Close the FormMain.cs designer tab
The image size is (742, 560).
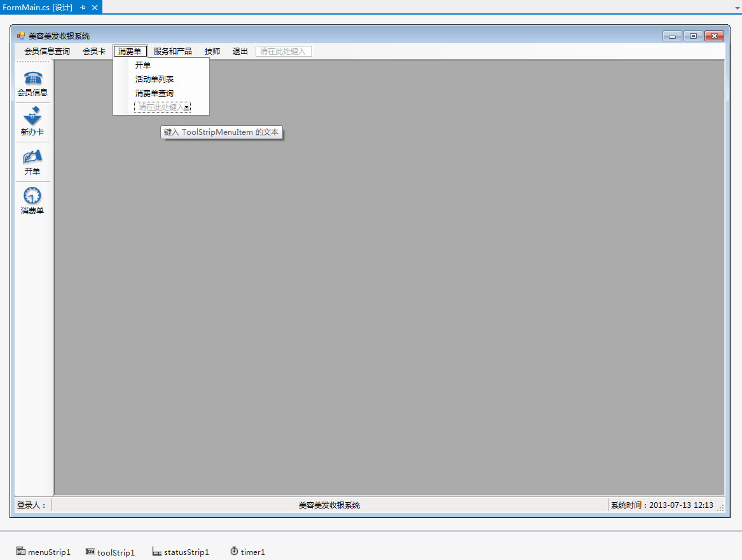(95, 7)
